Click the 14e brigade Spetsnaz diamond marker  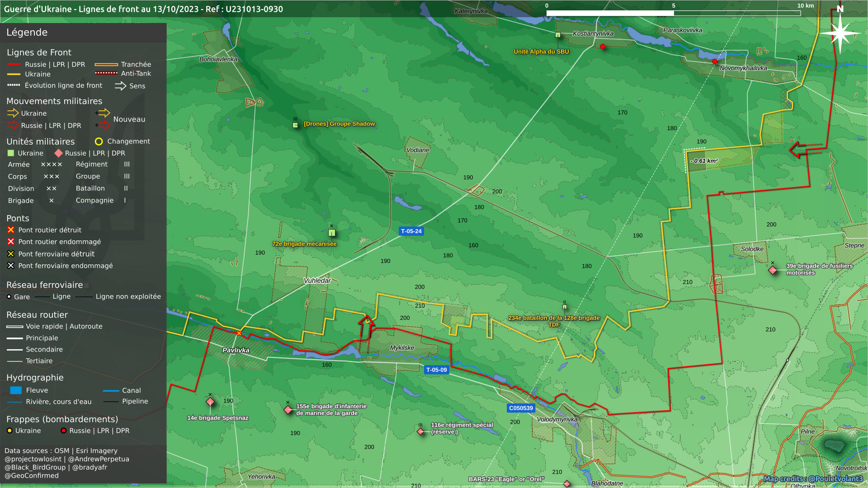210,402
